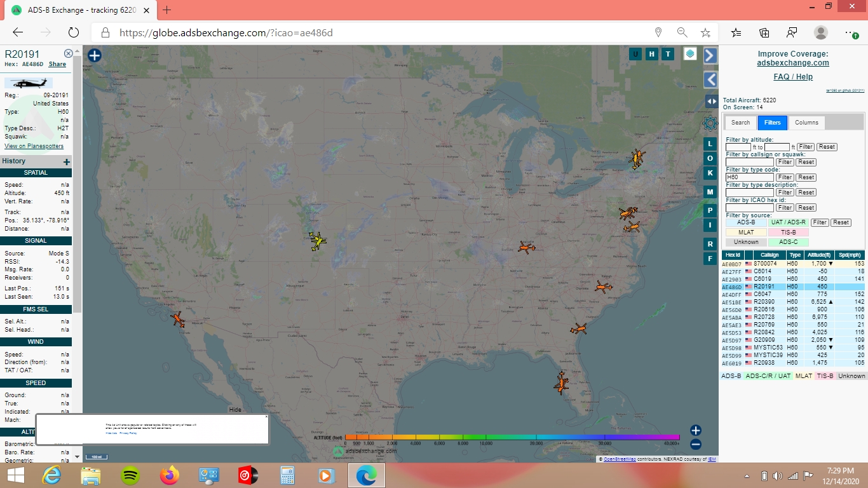
Task: Close the advertisement popup with its x
Action: point(266,417)
